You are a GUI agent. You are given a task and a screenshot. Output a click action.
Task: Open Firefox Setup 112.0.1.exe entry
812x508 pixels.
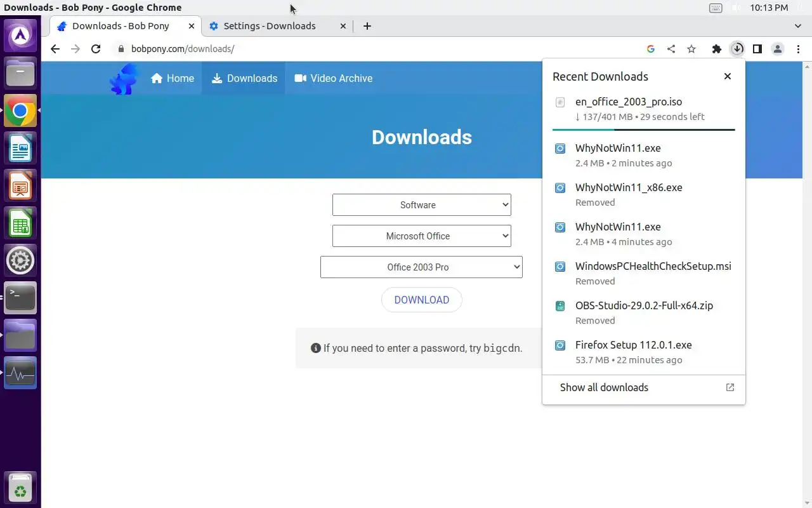point(644,352)
